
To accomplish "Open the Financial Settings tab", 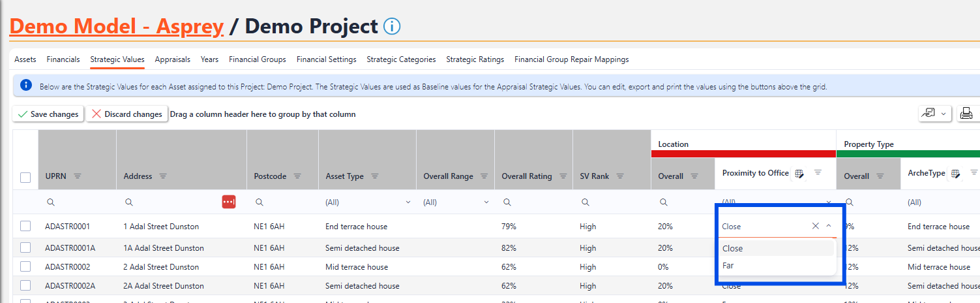I will pyautogui.click(x=326, y=59).
